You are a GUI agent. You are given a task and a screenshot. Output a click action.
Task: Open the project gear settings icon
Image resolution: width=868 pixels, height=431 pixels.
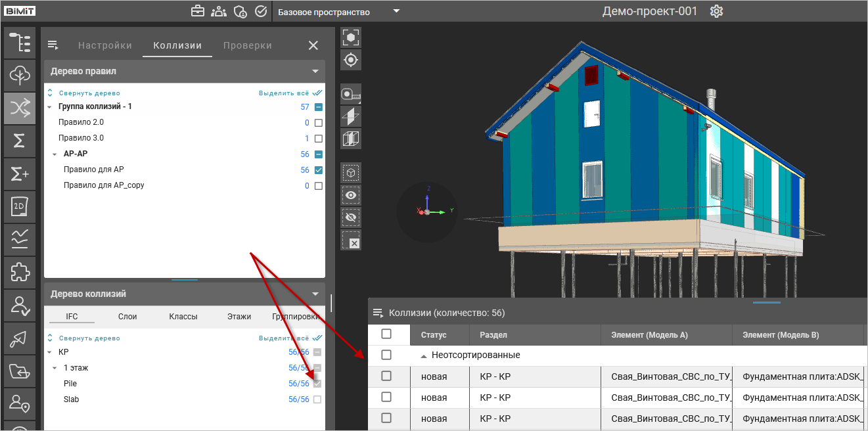(x=716, y=12)
